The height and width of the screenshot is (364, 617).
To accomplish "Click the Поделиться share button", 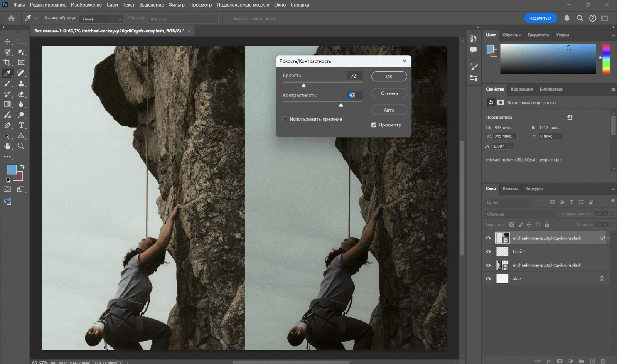I will coord(540,18).
